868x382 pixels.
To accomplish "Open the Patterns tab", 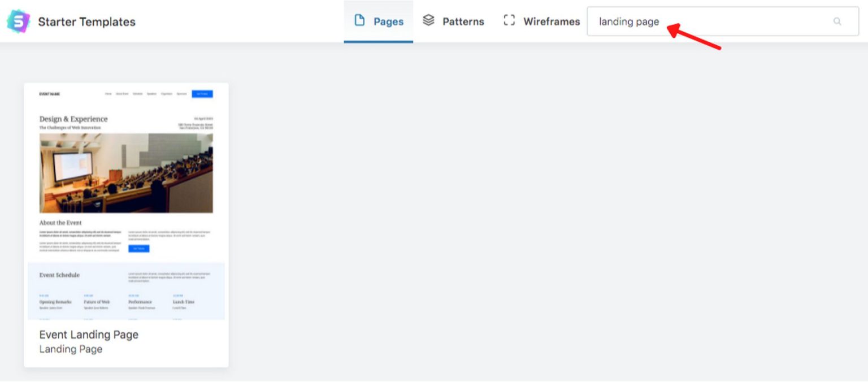I will pyautogui.click(x=453, y=21).
